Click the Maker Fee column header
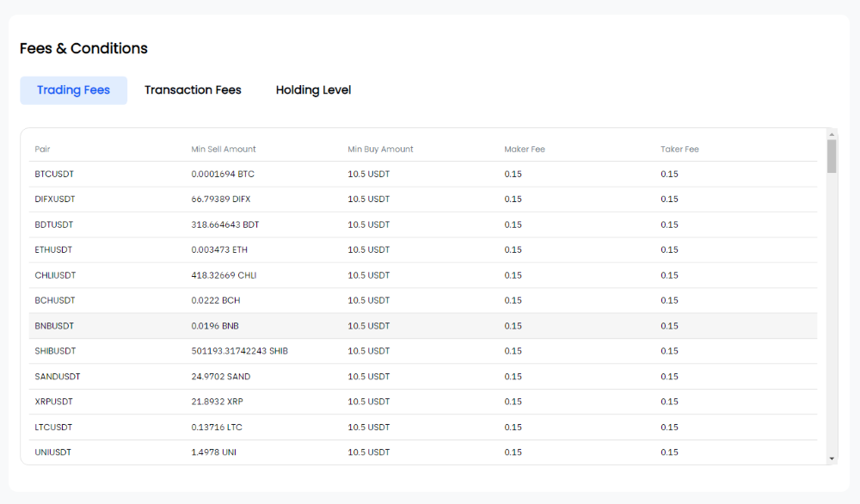Screen dimensions: 860x504 (x=525, y=149)
